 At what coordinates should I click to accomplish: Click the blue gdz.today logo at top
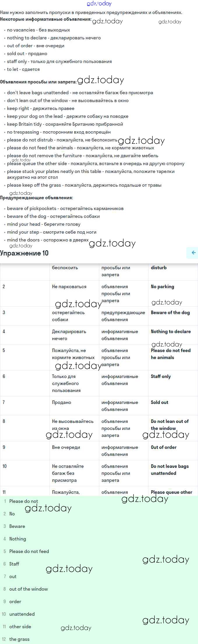pyautogui.click(x=99, y=3)
